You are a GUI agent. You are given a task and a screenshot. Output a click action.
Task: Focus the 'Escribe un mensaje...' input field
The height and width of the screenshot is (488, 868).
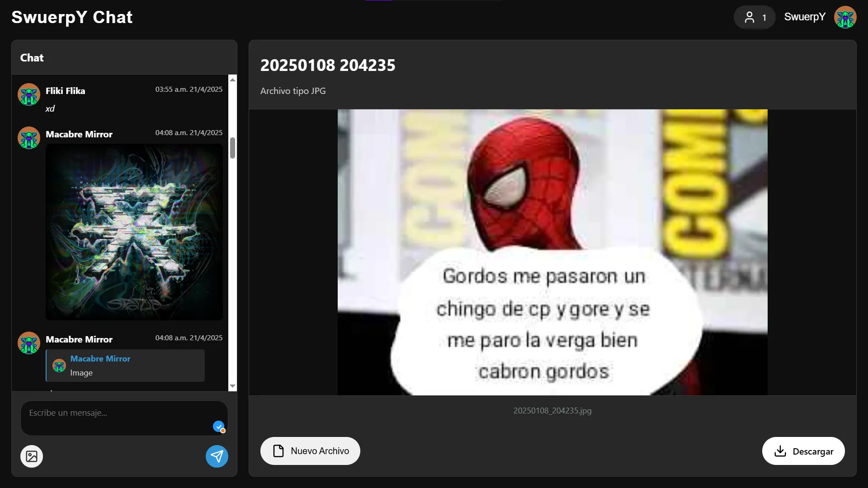coord(124,418)
